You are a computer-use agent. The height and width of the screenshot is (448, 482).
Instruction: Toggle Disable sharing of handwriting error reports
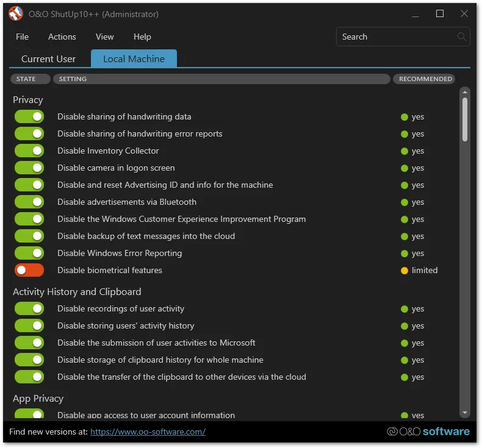[29, 133]
